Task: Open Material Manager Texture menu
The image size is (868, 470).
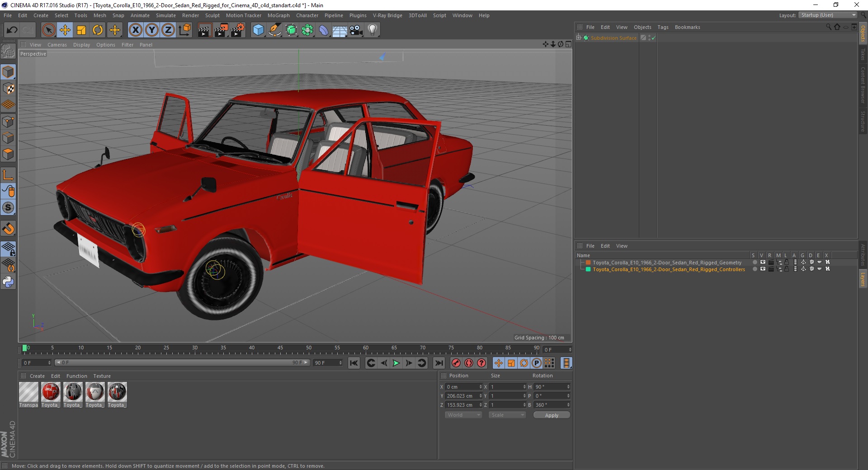Action: coord(102,376)
